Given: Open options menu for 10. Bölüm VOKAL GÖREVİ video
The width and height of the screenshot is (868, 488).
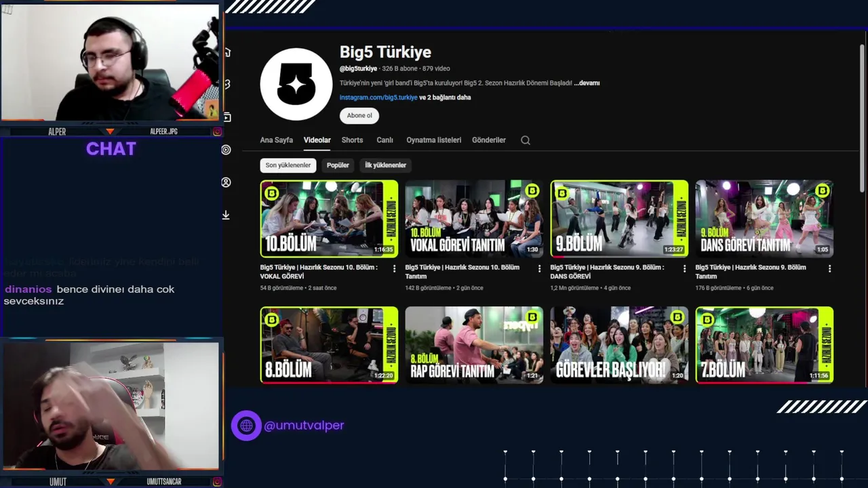Looking at the screenshot, I should click(x=394, y=269).
